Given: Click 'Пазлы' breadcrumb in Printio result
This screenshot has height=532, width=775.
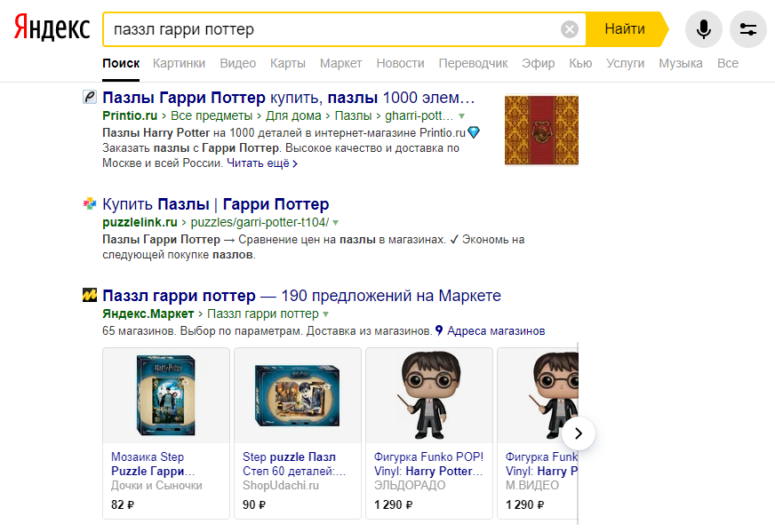Looking at the screenshot, I should tap(353, 115).
